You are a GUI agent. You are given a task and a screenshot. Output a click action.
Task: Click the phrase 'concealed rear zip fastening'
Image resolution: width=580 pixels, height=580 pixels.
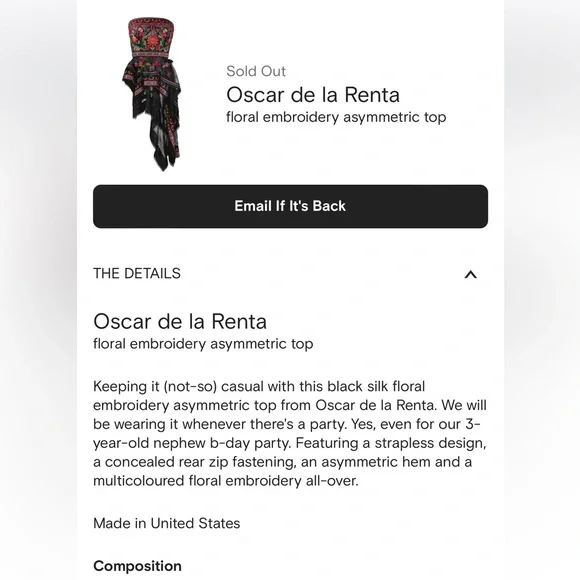click(x=200, y=462)
